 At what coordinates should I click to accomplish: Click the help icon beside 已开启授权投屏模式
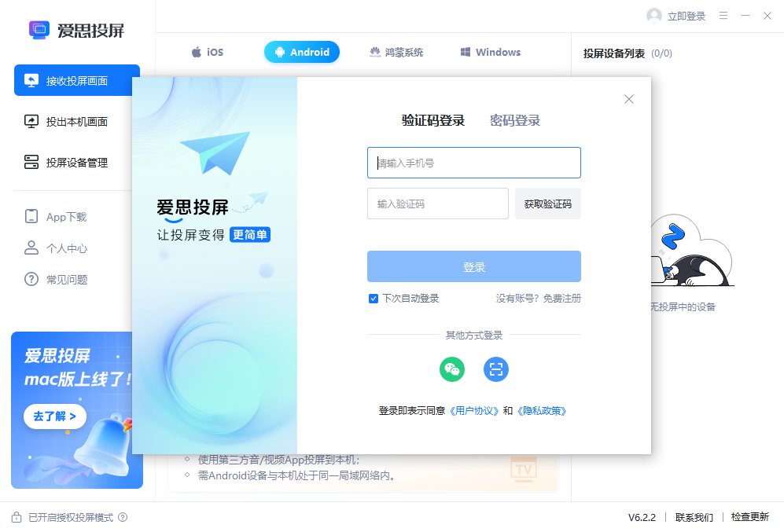[123, 518]
